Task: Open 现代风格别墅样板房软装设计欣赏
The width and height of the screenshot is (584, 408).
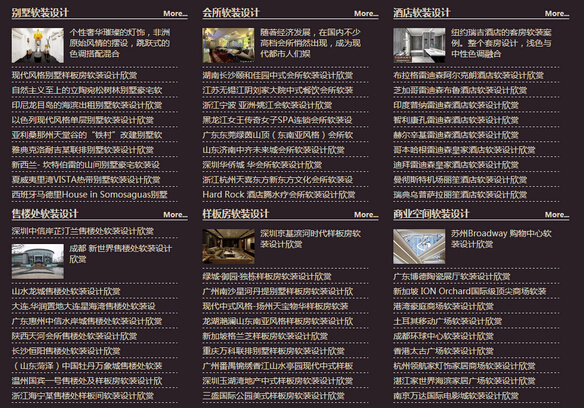Action: click(74, 75)
